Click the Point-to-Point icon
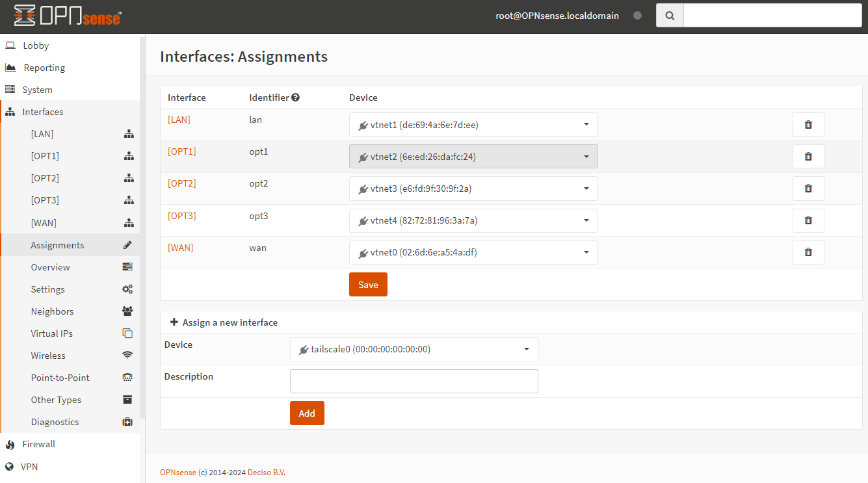The height and width of the screenshot is (483, 868). point(127,378)
